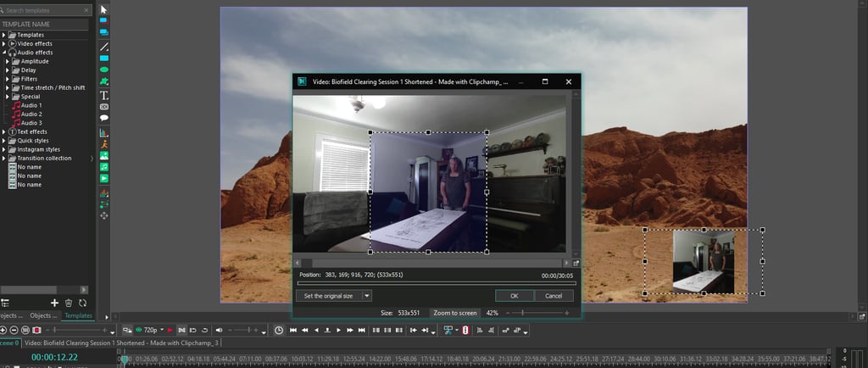
Task: Click the dialog video progress bar
Action: (x=437, y=282)
